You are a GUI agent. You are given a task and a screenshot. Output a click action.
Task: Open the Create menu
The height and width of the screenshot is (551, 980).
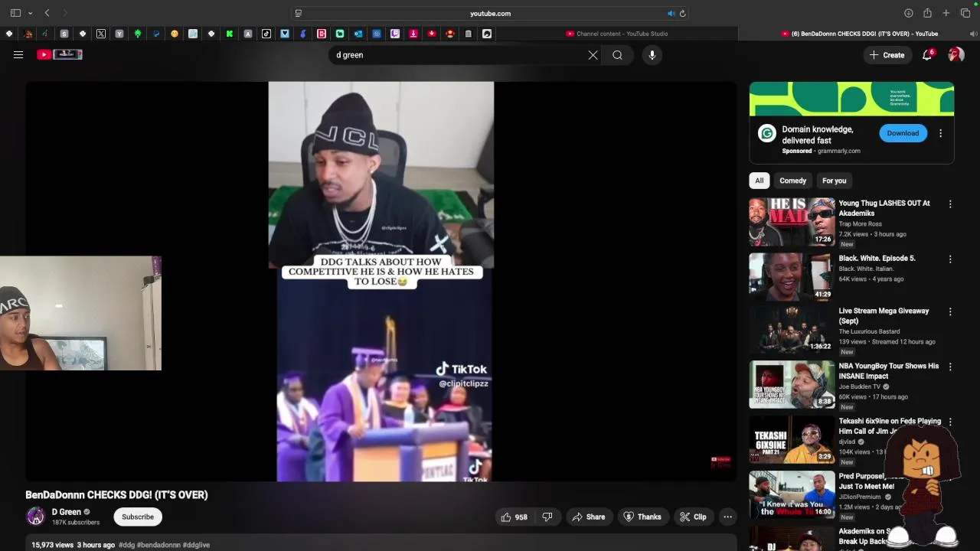click(x=887, y=55)
